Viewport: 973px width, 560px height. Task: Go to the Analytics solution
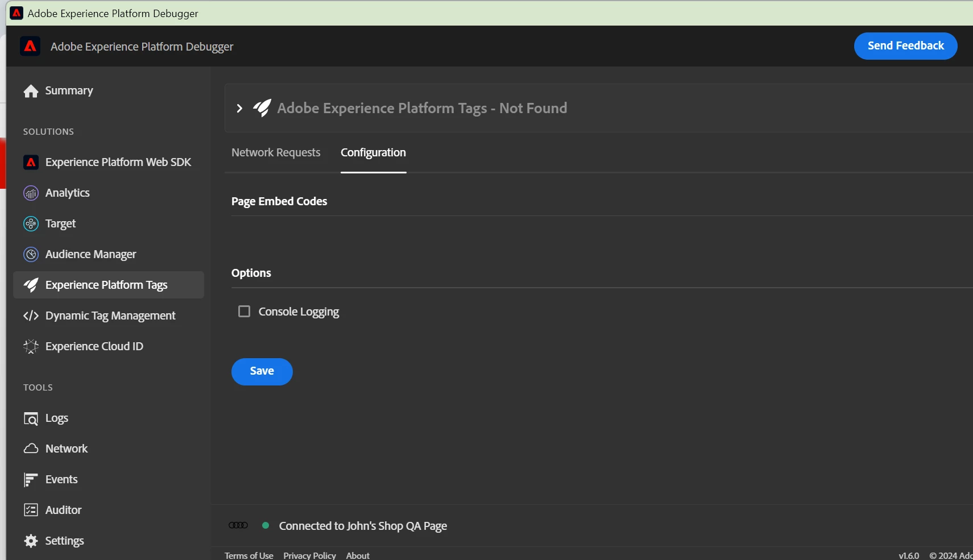(x=108, y=193)
